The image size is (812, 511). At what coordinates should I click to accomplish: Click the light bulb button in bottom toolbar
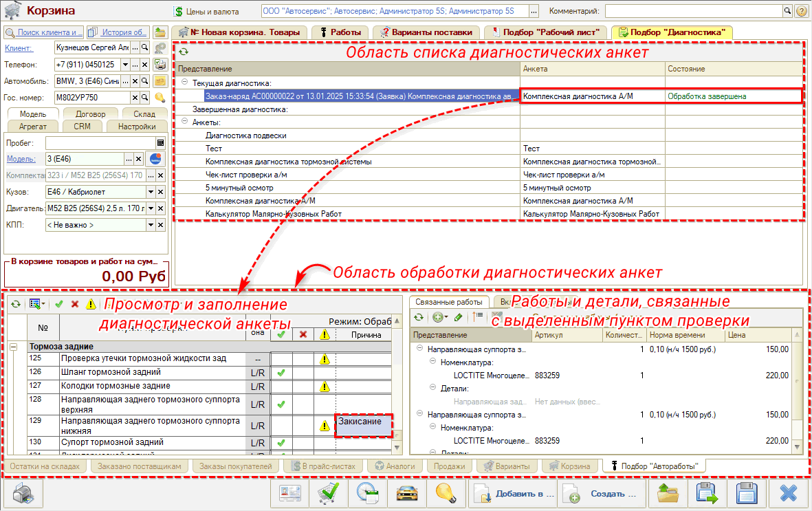click(x=446, y=494)
